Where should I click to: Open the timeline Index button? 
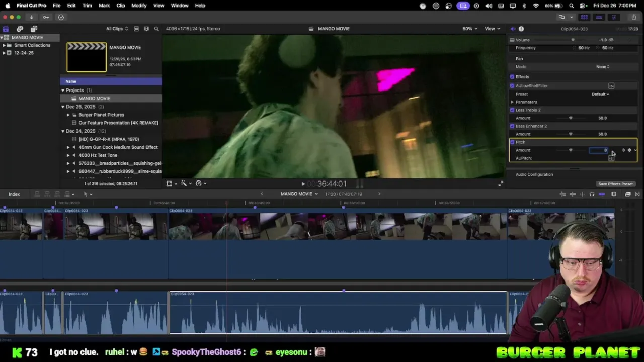[14, 194]
